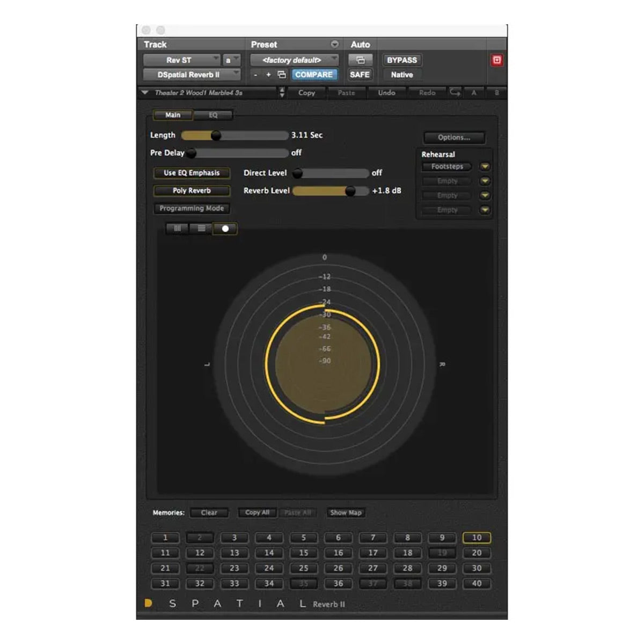Select memory slot 15

[304, 553]
